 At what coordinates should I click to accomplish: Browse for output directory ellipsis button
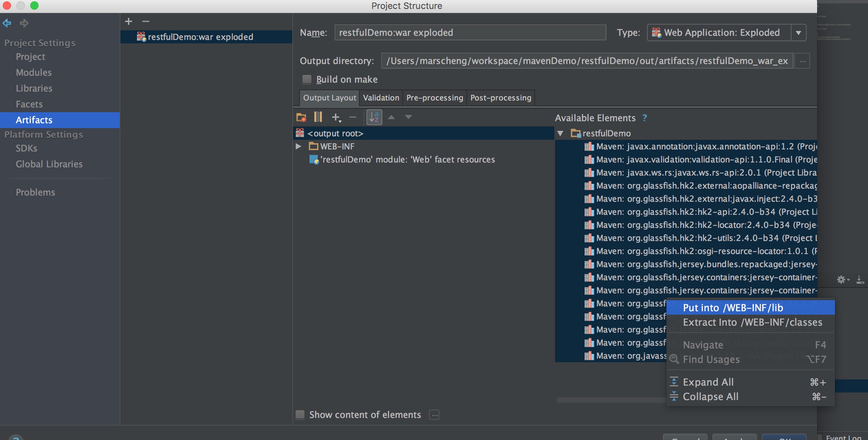[x=803, y=61]
